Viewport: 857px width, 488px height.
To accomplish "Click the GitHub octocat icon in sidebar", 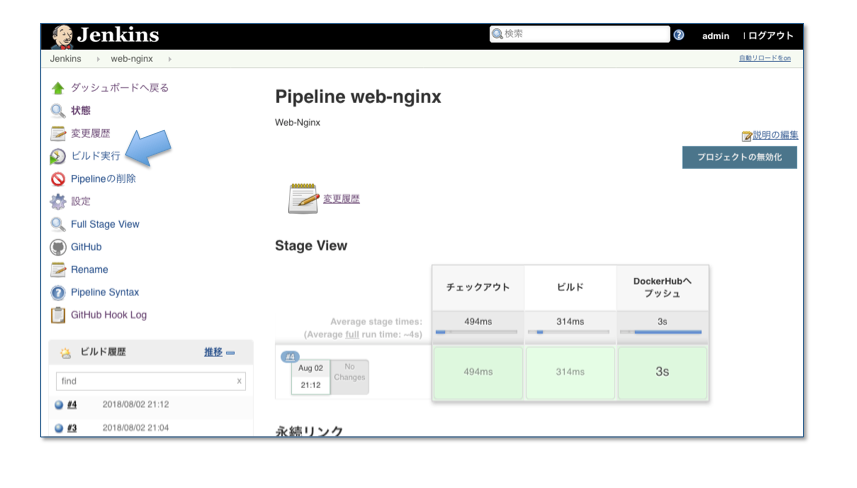I will click(x=57, y=247).
